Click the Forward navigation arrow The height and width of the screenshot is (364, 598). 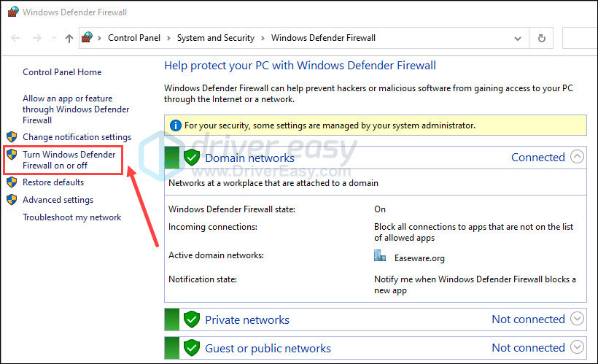click(36, 38)
